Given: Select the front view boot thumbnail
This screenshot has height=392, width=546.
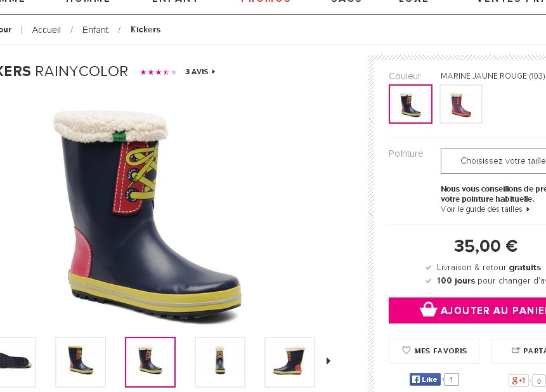Looking at the screenshot, I should point(219,362).
